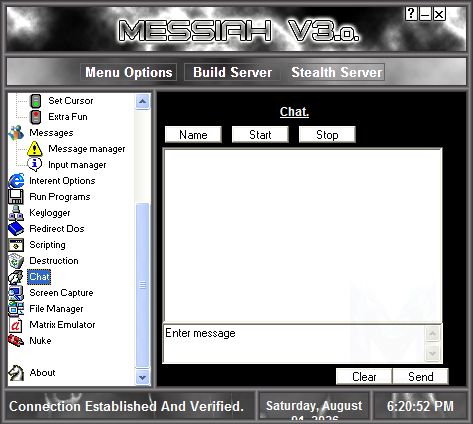Open the Build Server tab

point(232,72)
